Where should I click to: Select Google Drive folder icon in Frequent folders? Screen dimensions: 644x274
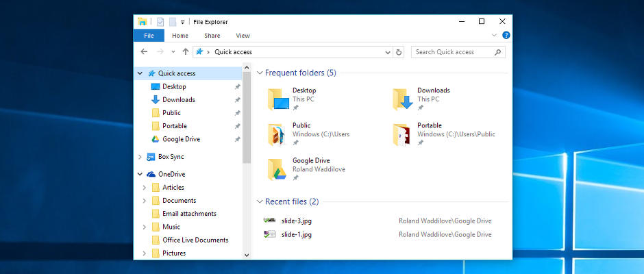[x=277, y=169]
